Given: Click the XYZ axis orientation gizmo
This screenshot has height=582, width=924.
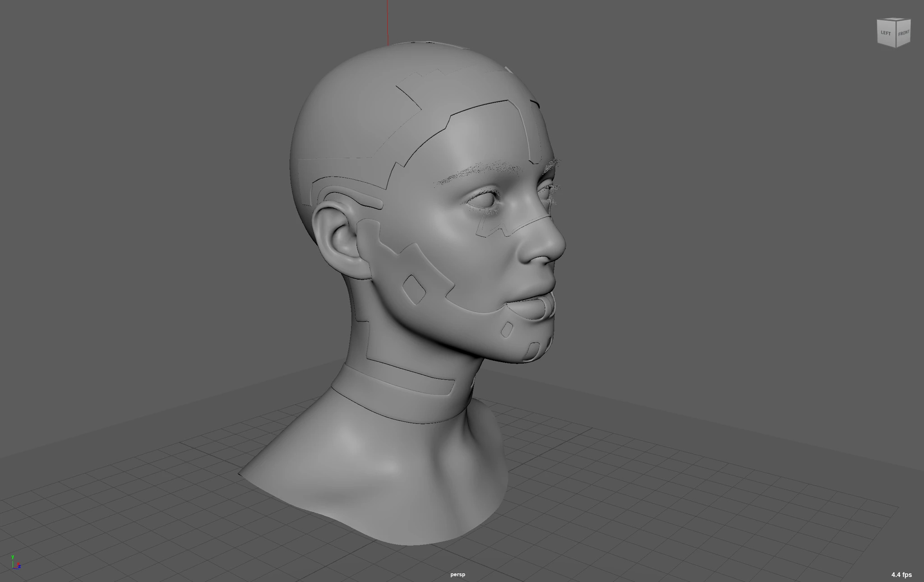Looking at the screenshot, I should 16,562.
